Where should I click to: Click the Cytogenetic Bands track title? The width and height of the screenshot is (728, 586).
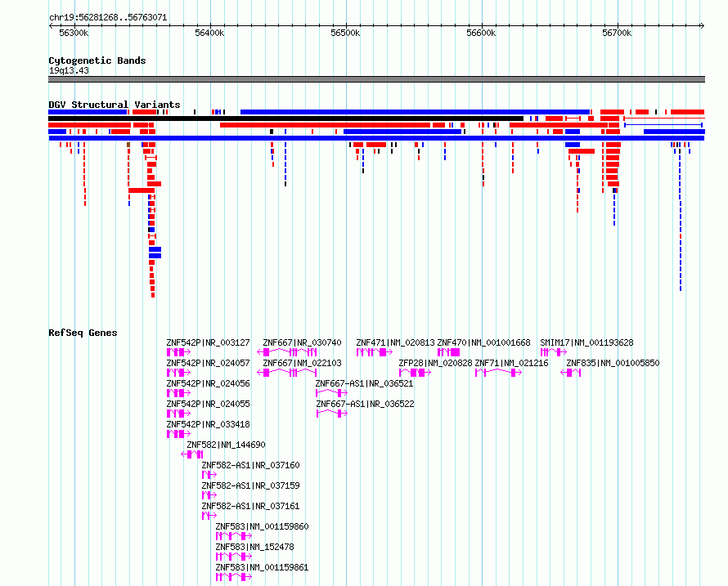pyautogui.click(x=97, y=60)
